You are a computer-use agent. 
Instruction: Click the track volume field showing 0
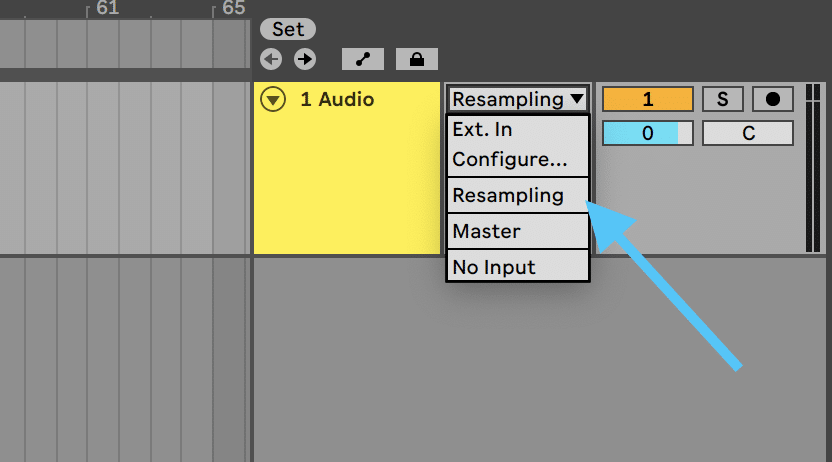(x=647, y=133)
